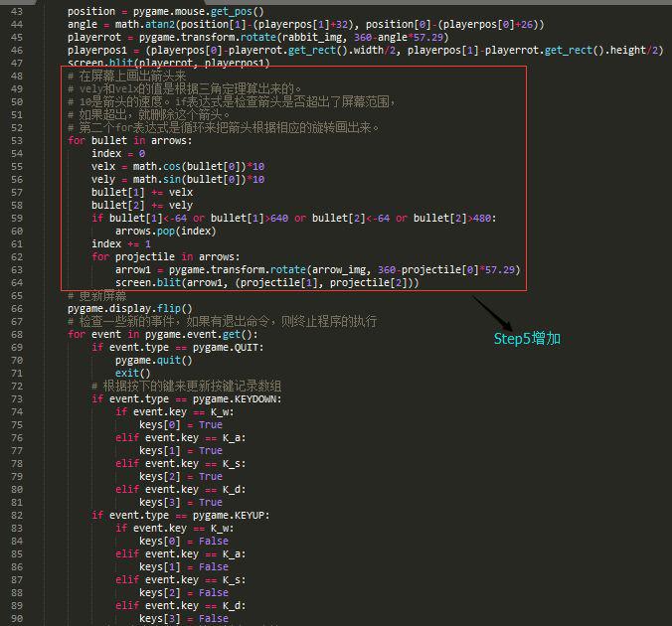This screenshot has height=626, width=672.
Task: Click line number 73 in the gutter
Action: click(x=17, y=398)
